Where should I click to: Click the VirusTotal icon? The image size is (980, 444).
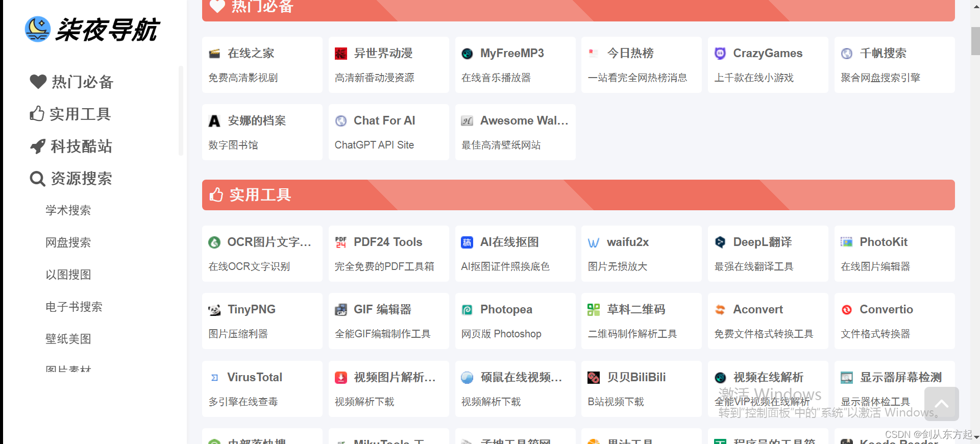click(x=214, y=378)
